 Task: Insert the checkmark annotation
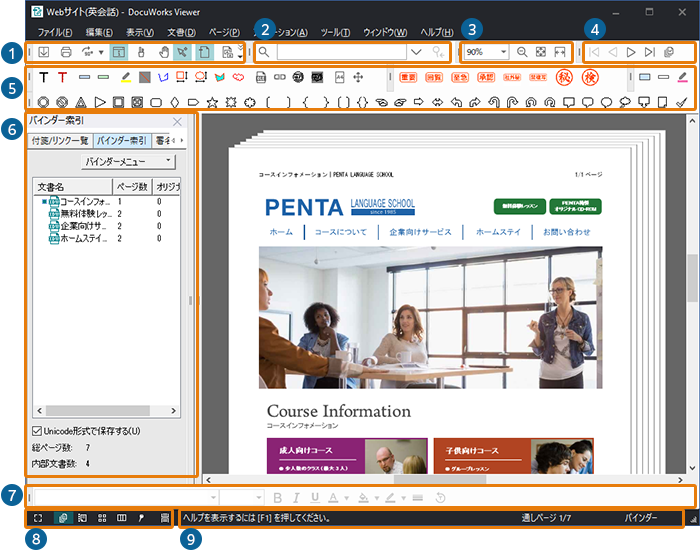point(681,103)
